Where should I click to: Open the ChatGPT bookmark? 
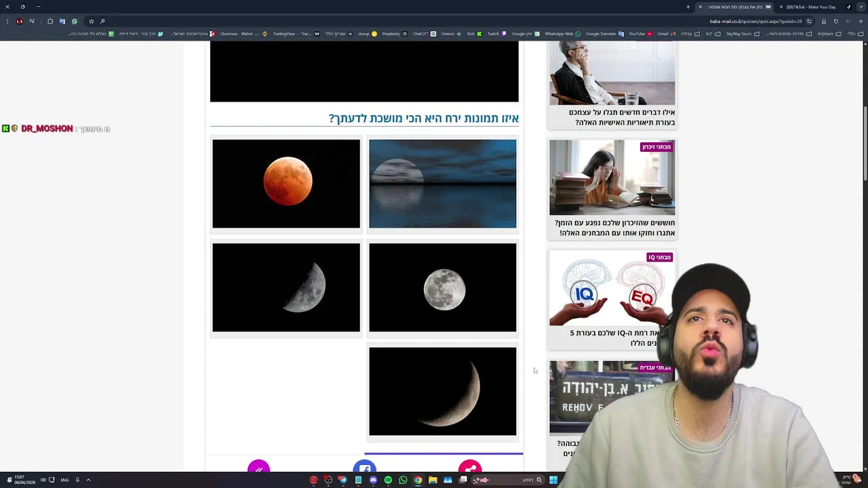coord(423,34)
